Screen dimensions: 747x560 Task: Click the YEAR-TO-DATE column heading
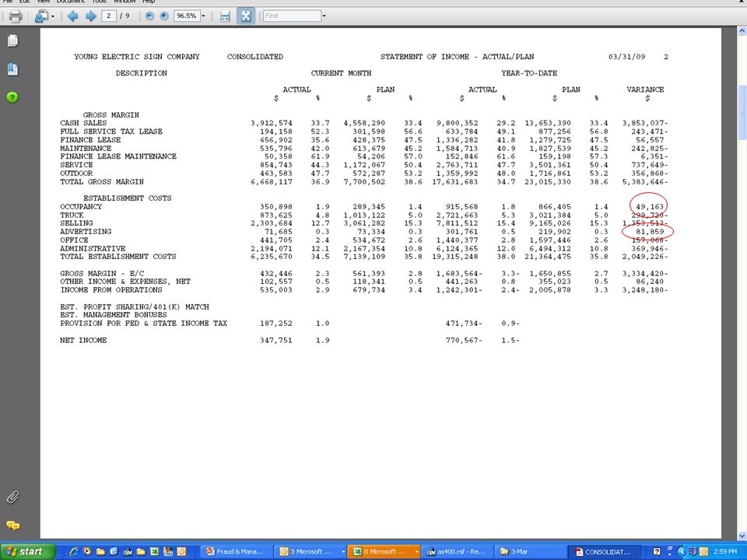529,73
